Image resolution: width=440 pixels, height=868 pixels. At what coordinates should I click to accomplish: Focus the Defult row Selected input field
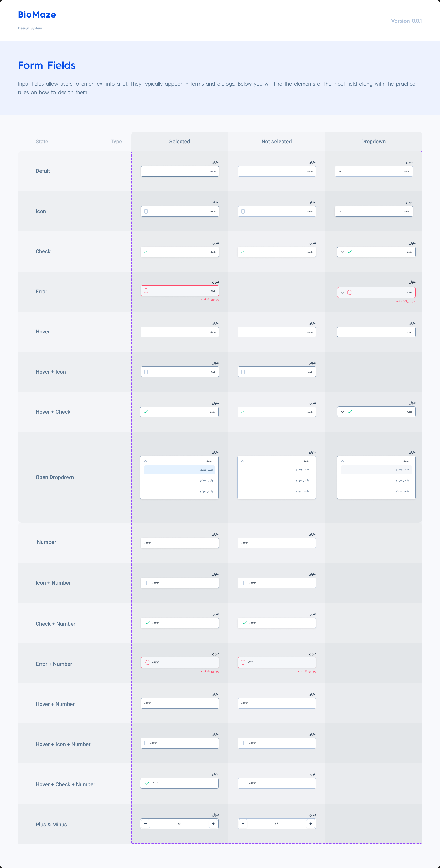pyautogui.click(x=180, y=171)
